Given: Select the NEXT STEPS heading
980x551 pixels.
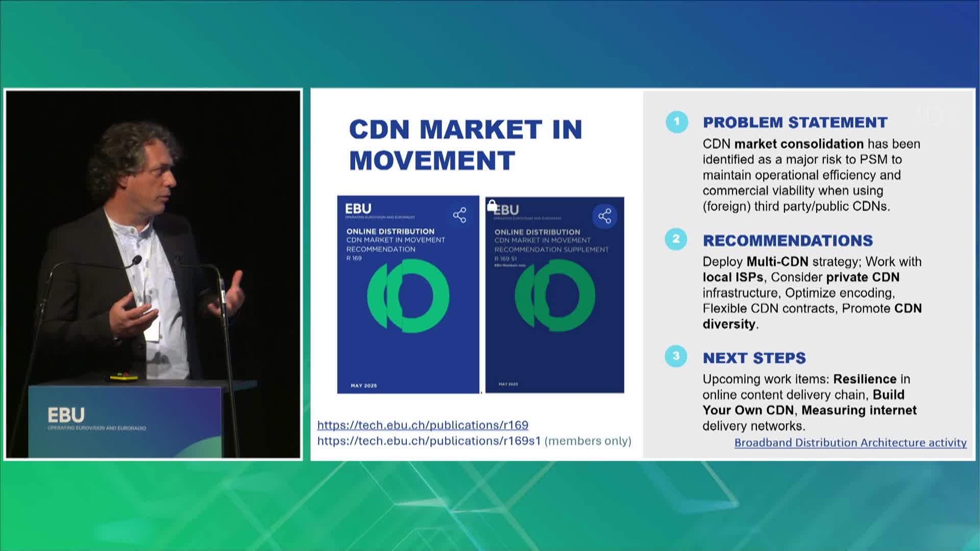Looking at the screenshot, I should pyautogui.click(x=754, y=358).
